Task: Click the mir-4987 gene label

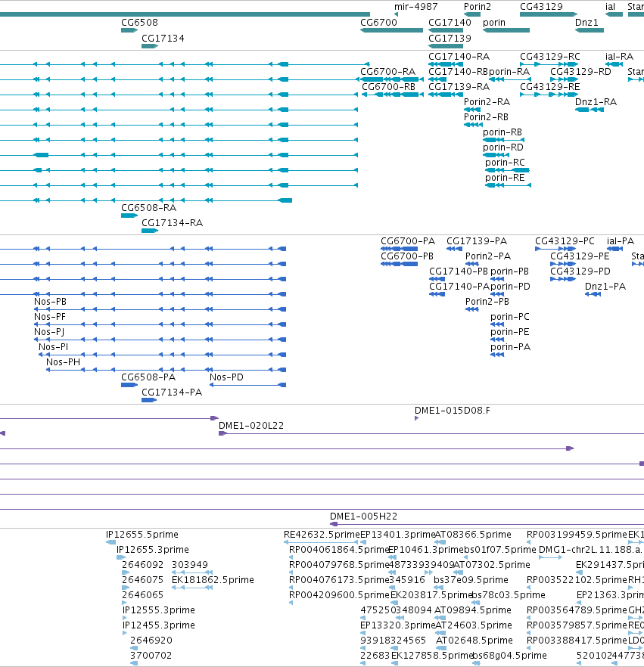Action: tap(415, 7)
